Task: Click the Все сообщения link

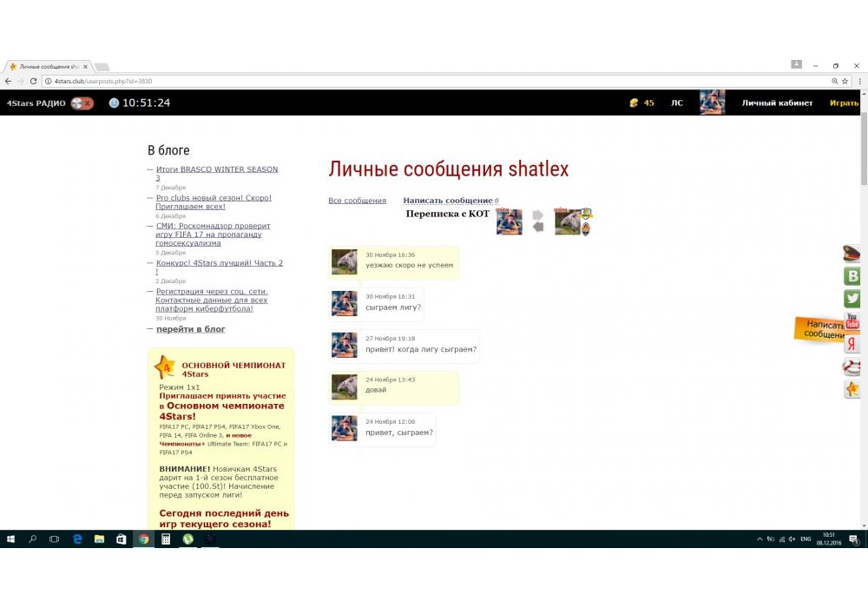Action: click(x=357, y=201)
